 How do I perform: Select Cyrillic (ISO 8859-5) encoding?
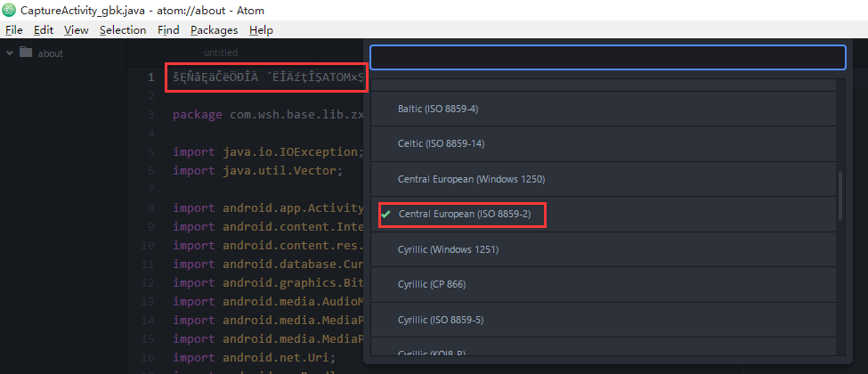coord(604,321)
